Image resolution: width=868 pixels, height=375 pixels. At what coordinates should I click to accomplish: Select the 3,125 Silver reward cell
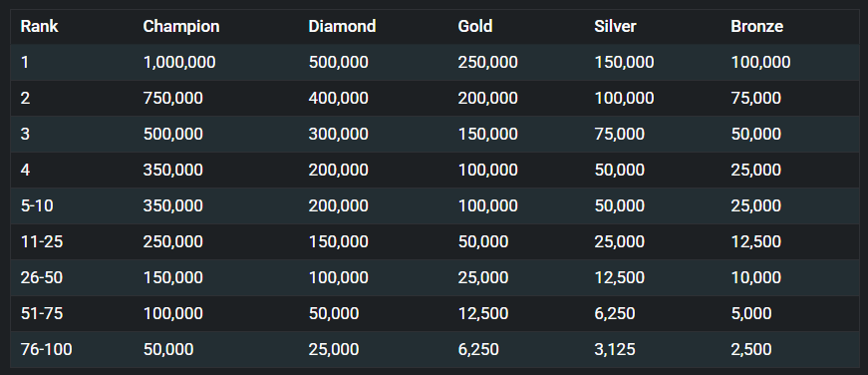[615, 349]
